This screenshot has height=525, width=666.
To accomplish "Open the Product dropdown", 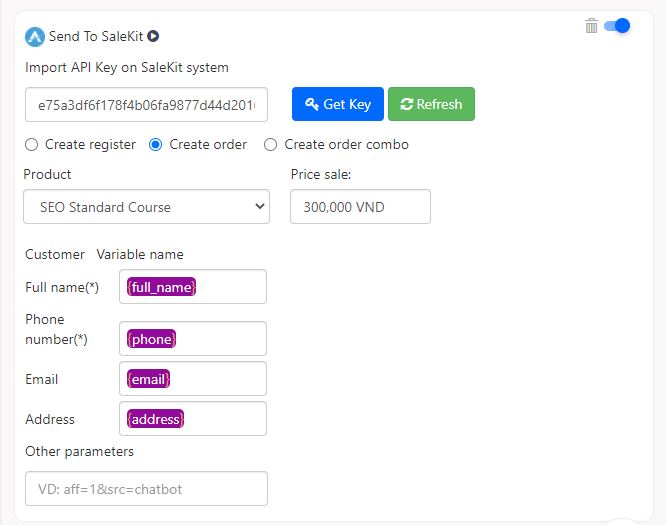I will pyautogui.click(x=147, y=207).
